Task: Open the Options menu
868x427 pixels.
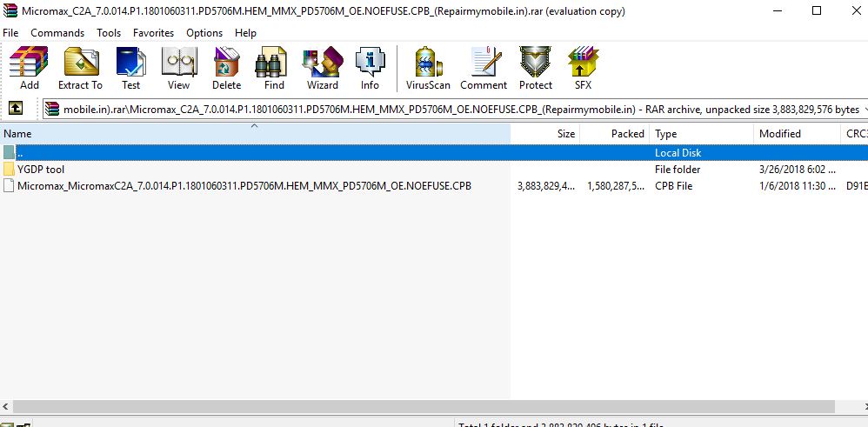Action: [x=204, y=33]
